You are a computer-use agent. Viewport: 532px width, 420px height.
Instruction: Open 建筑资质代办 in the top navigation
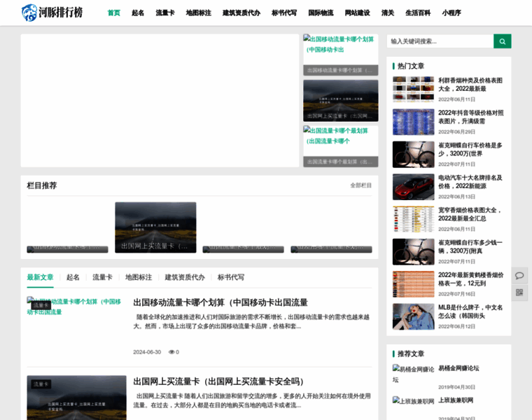tap(241, 13)
